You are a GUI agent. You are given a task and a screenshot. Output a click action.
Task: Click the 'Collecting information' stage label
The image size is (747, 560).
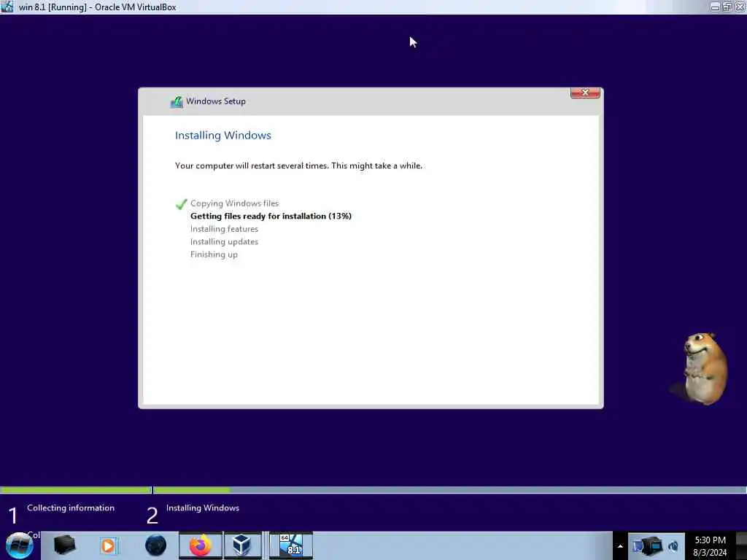click(x=71, y=508)
